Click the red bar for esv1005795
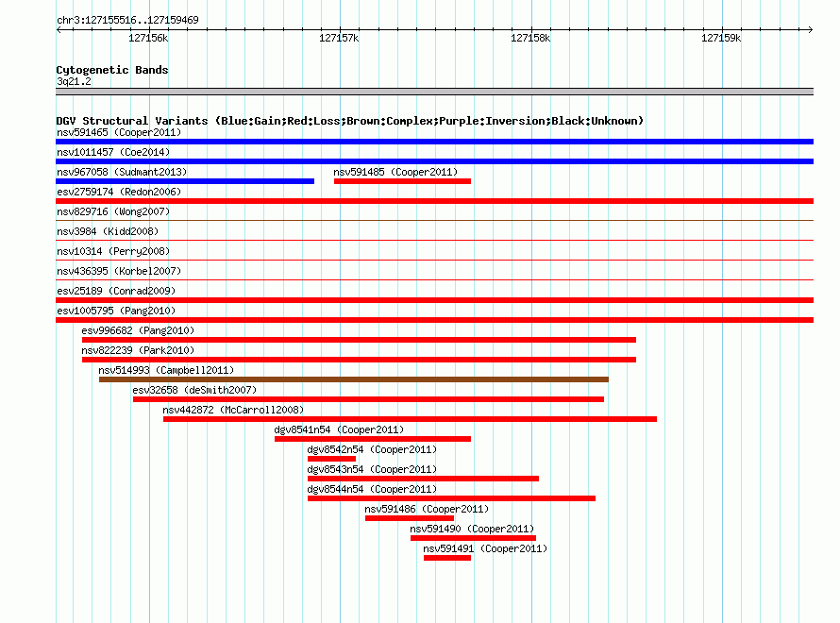 pos(434,320)
